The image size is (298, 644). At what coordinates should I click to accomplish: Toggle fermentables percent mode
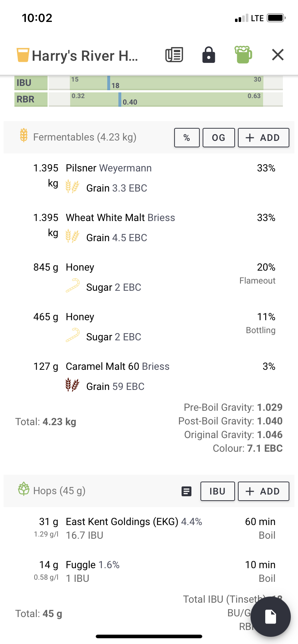tap(187, 138)
